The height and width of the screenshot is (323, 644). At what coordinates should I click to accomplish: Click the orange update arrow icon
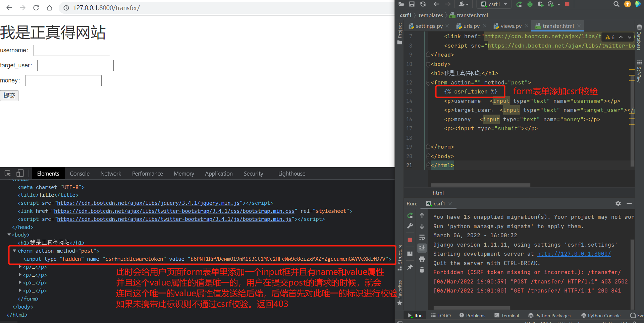pyautogui.click(x=627, y=4)
